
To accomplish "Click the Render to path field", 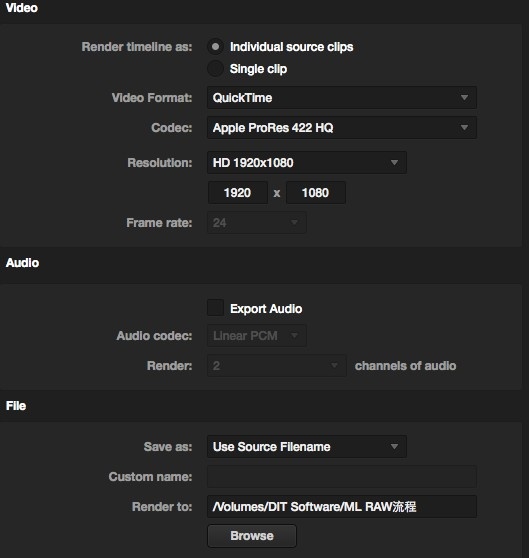I will click(x=342, y=506).
